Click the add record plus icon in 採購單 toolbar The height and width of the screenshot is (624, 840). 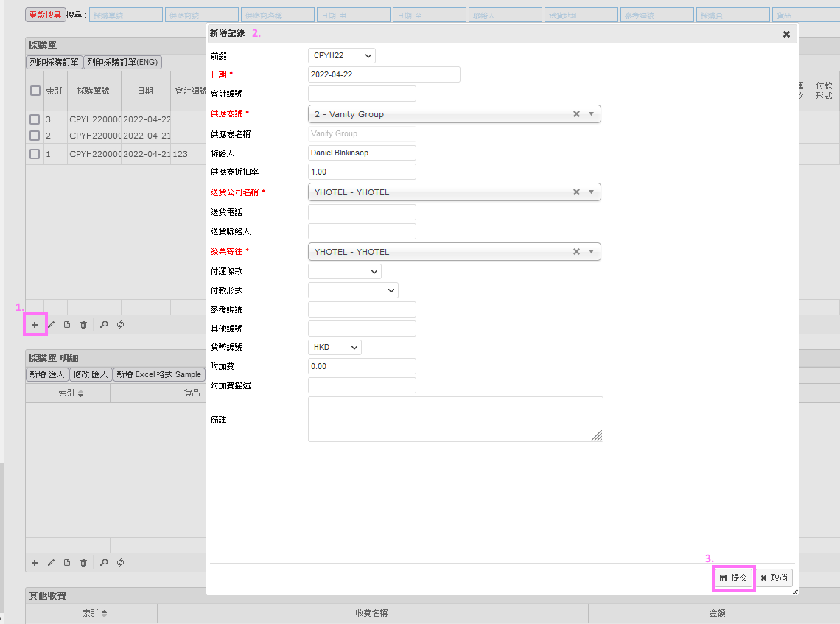[x=35, y=324]
